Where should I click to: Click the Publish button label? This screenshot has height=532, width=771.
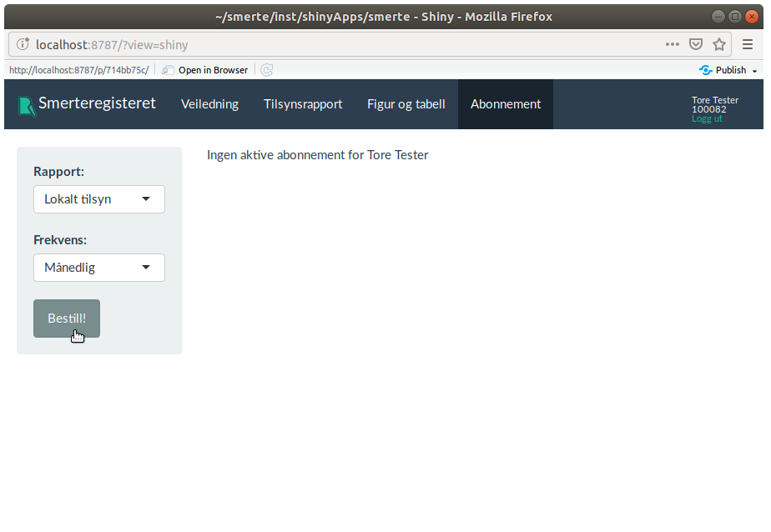731,70
